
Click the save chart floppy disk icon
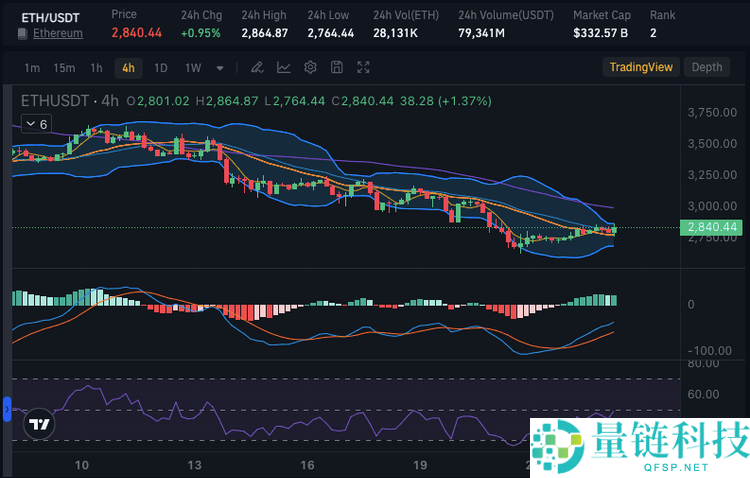click(337, 67)
